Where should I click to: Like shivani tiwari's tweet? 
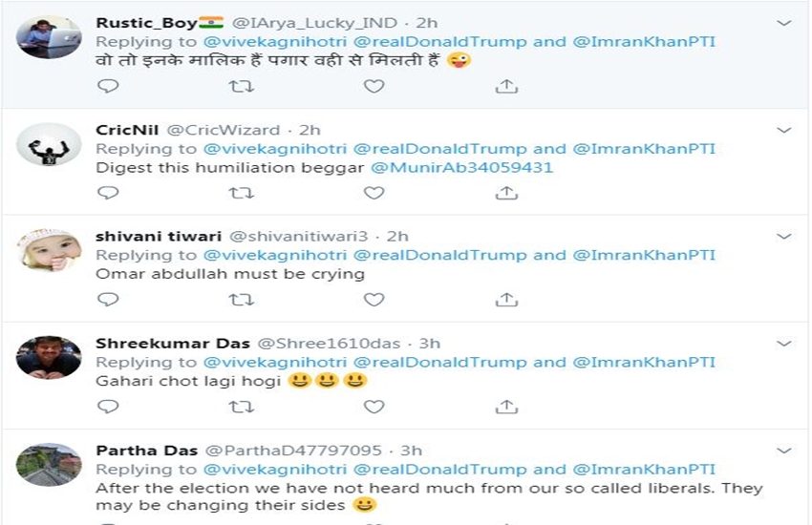click(x=374, y=300)
